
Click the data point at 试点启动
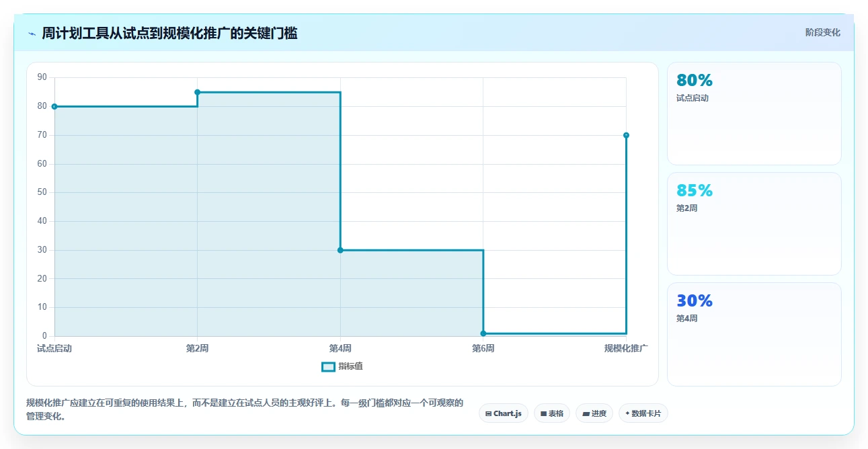point(54,106)
